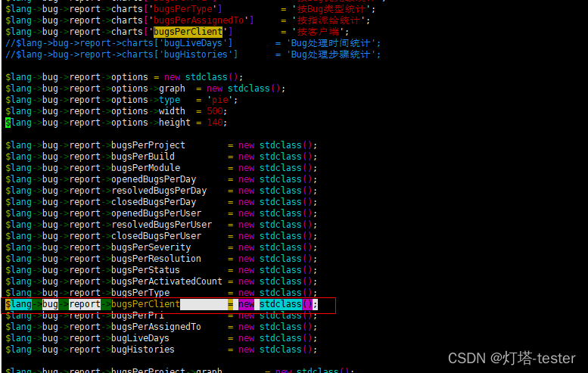Screen dimensions: 588x373
Task: Click the word 'closedBugsPerUser'
Action: click(x=156, y=236)
